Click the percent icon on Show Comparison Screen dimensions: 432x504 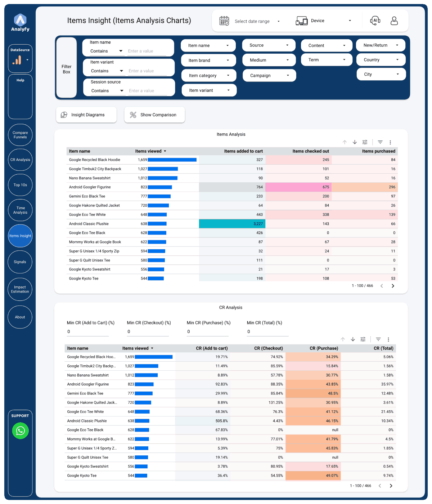pyautogui.click(x=133, y=115)
